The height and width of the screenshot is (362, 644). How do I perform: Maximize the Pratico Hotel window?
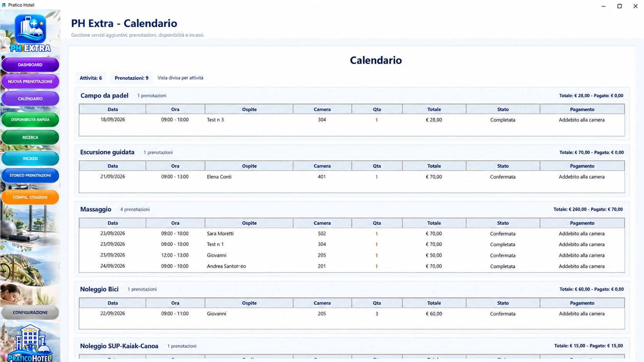(x=619, y=6)
